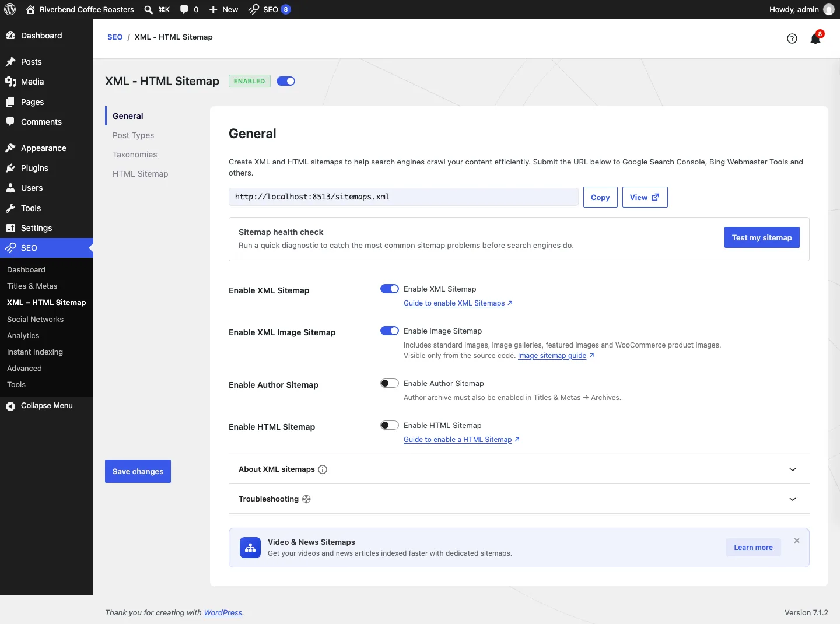The width and height of the screenshot is (840, 624).
Task: Click the Pages icon in sidebar
Action: tap(10, 102)
